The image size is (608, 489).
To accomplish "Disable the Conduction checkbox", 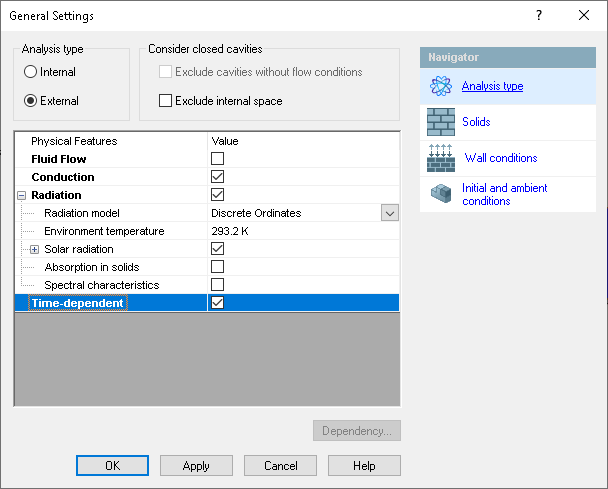I will [217, 177].
